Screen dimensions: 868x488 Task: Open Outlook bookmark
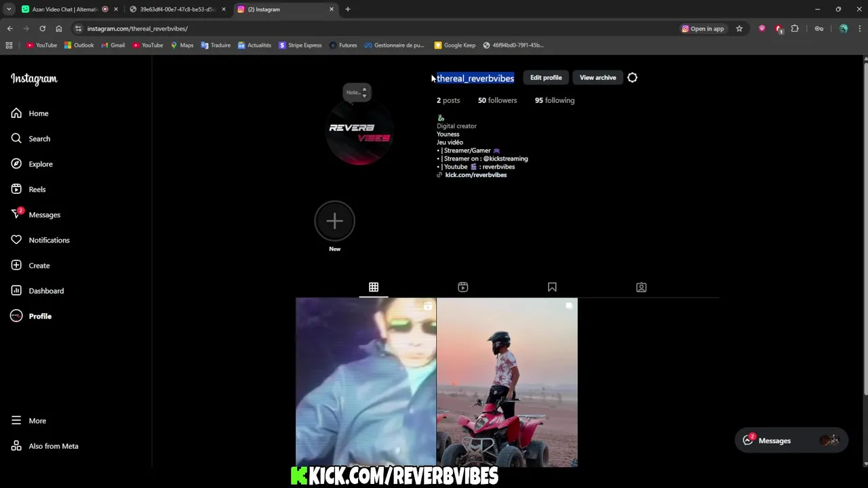[79, 45]
